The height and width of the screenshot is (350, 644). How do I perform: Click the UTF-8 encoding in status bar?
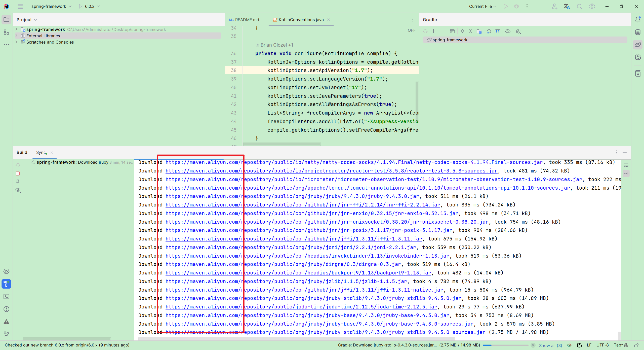pyautogui.click(x=602, y=345)
